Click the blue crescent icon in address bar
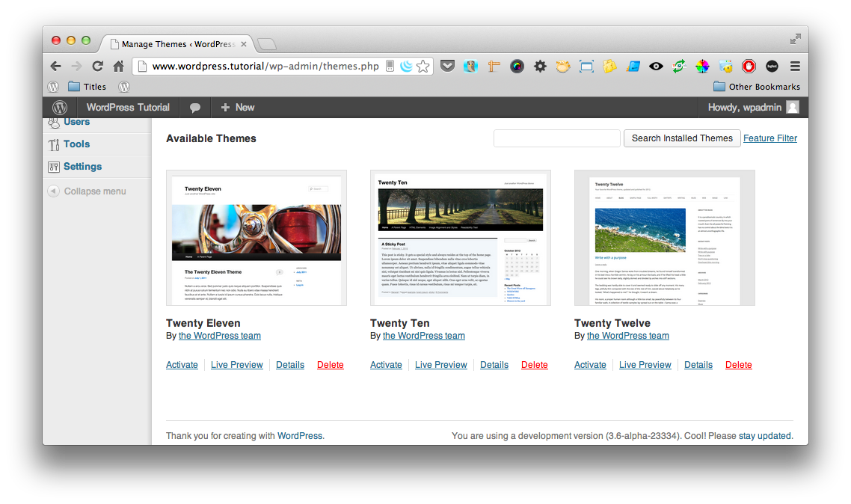 [406, 67]
